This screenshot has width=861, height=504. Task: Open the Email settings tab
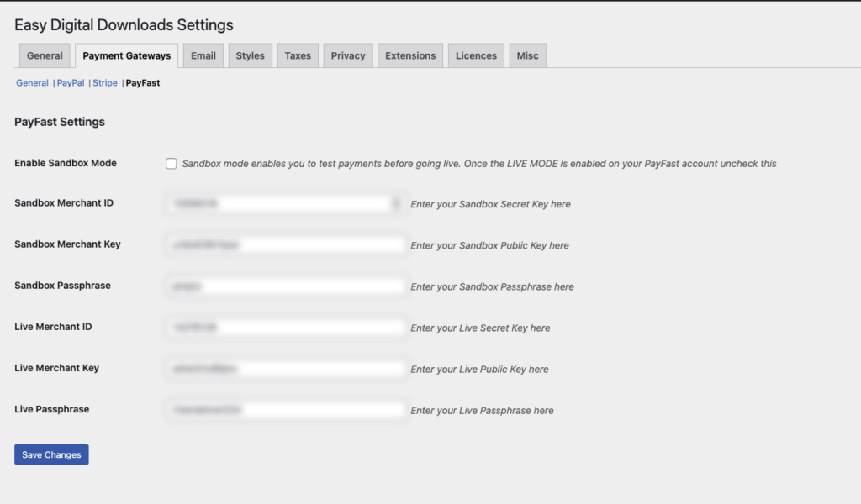click(x=203, y=55)
